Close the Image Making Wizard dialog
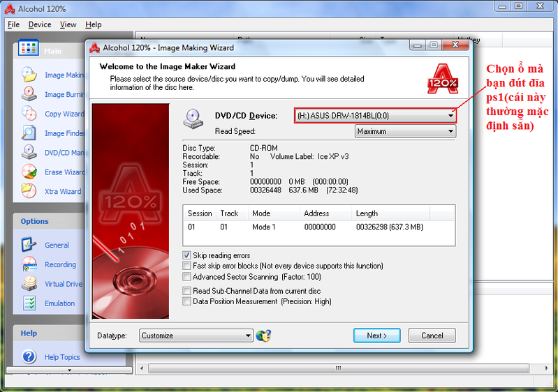This screenshot has width=558, height=392. (455, 45)
